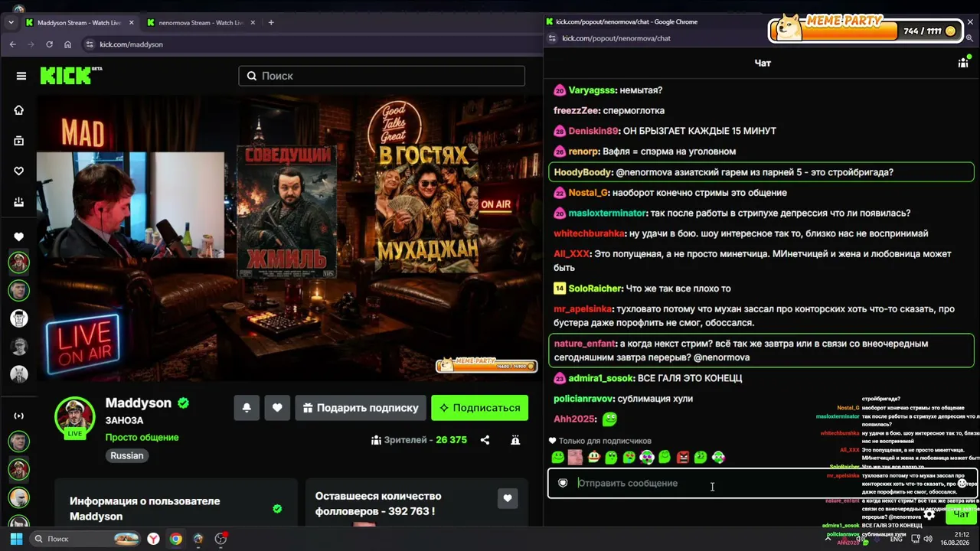Image resolution: width=980 pixels, height=551 pixels.
Task: Share the Maddyson stream
Action: coord(485,440)
